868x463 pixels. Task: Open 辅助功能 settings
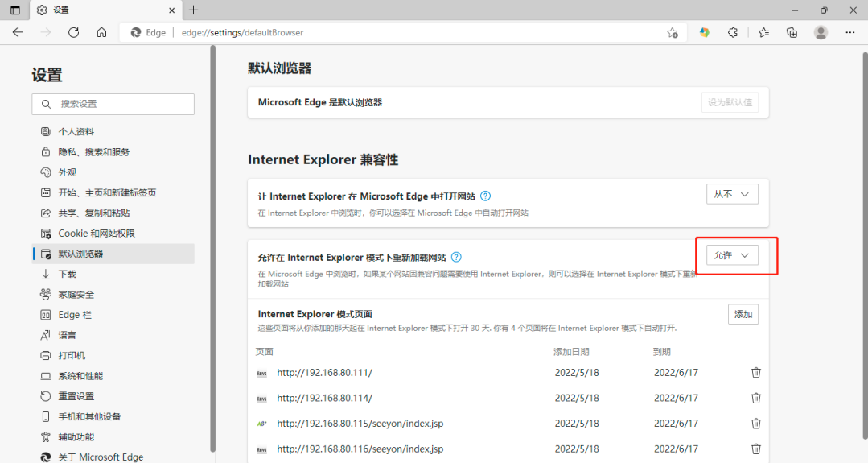[x=113, y=437]
